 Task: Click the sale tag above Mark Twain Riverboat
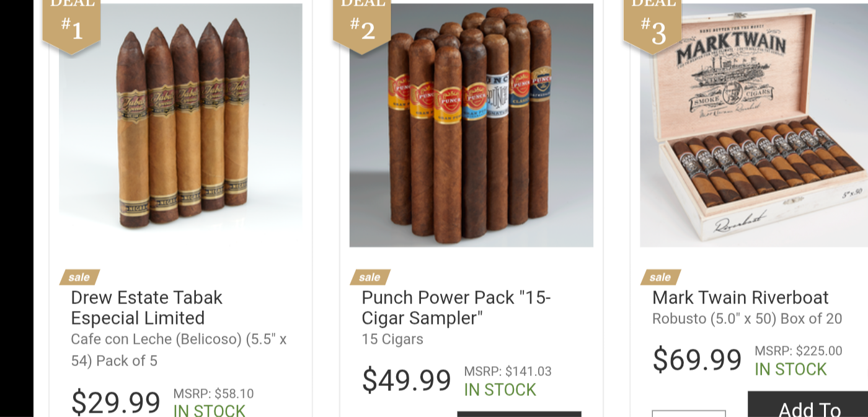tap(660, 277)
